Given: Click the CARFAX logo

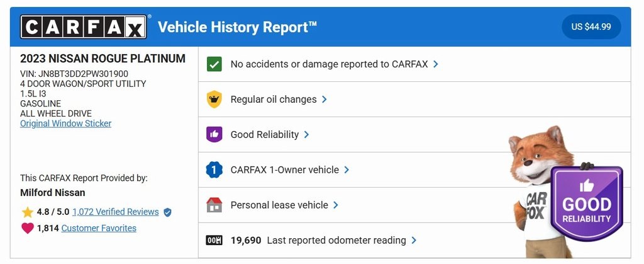Looking at the screenshot, I should click(84, 27).
